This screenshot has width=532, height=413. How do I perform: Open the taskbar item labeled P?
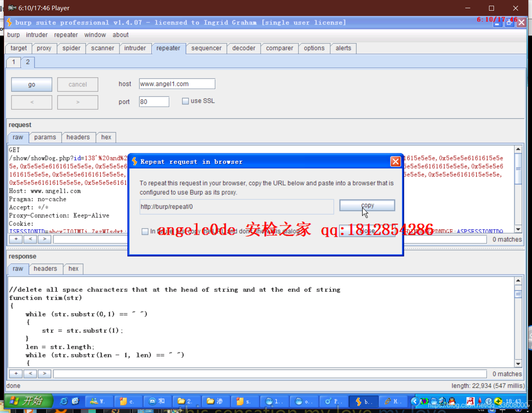tap(334, 402)
